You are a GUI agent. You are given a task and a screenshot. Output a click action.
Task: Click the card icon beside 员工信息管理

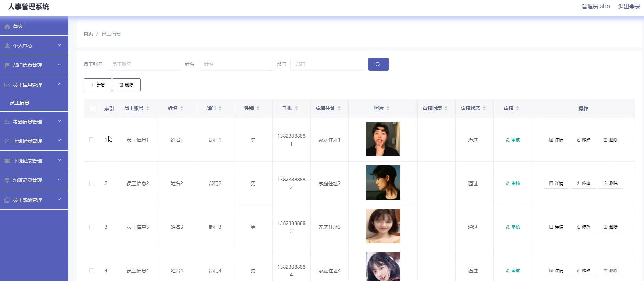[7, 85]
